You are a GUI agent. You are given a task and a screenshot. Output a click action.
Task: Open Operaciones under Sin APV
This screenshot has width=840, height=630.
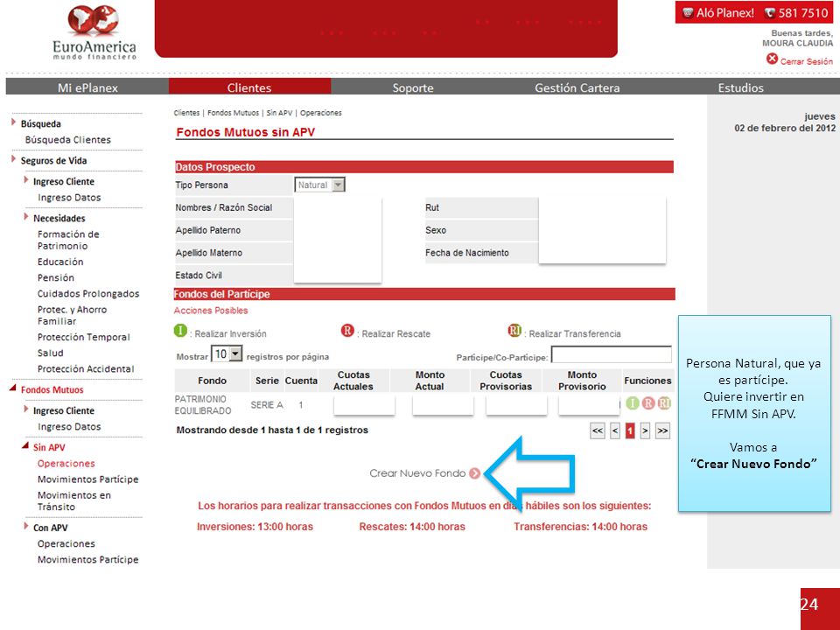pyautogui.click(x=66, y=464)
